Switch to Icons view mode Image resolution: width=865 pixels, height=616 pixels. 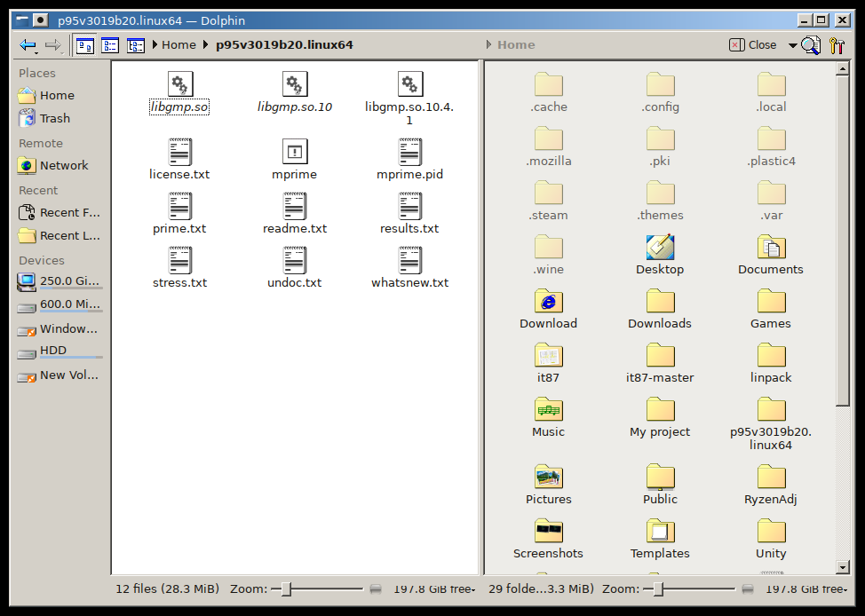pyautogui.click(x=85, y=45)
